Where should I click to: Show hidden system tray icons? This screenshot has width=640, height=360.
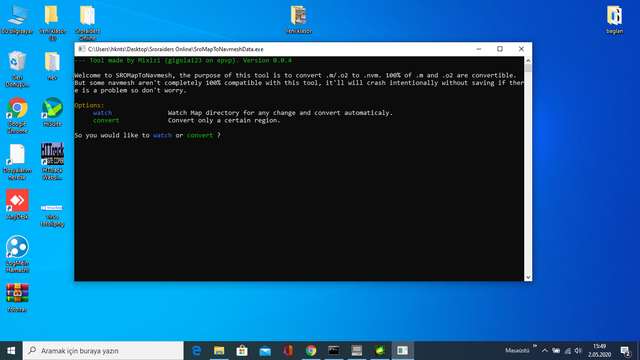pos(545,351)
